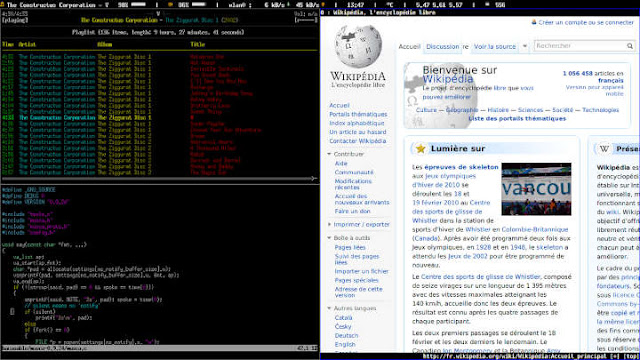The width and height of the screenshot is (640, 360).
Task: Click the gold star icon beside Lumière sur
Action: pyautogui.click(x=420, y=149)
